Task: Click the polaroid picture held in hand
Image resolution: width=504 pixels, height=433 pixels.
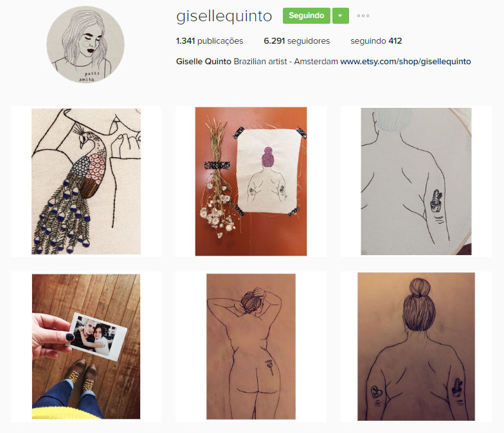Action: (96, 336)
